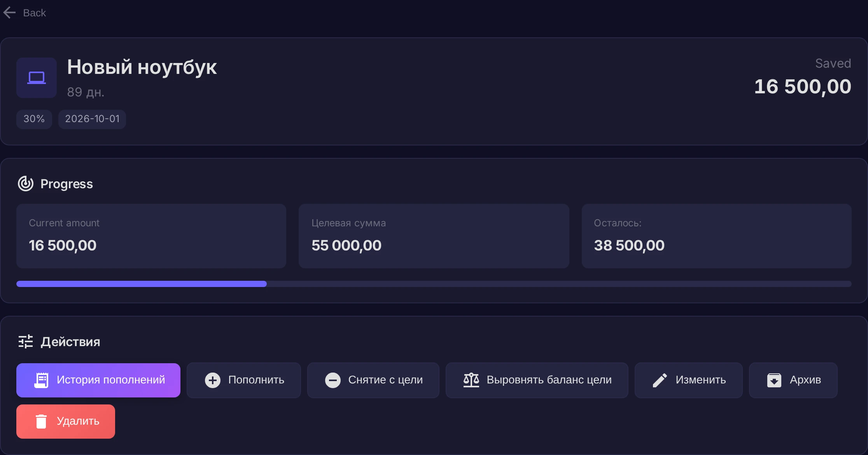Click the Целевая сумма card
868x455 pixels.
coord(434,236)
